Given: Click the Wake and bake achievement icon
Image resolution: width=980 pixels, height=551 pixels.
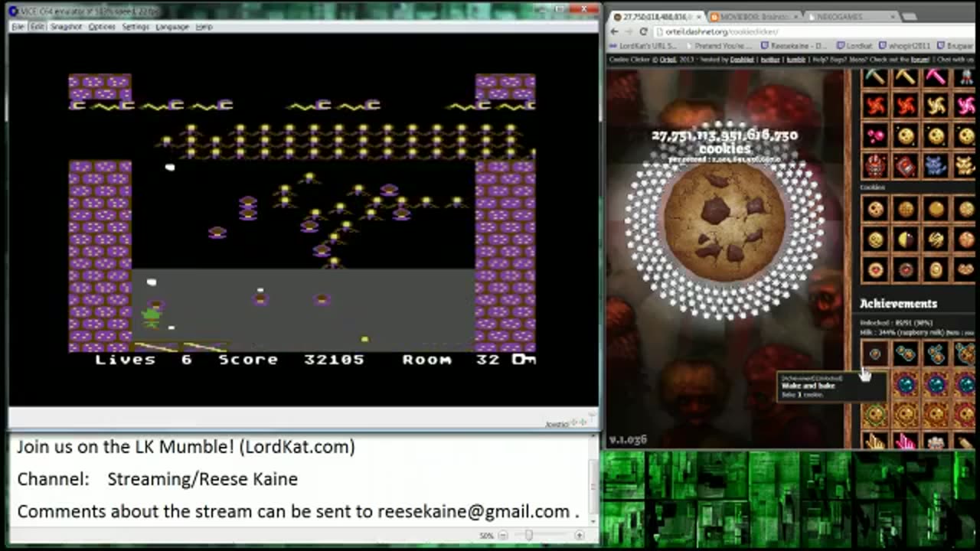Looking at the screenshot, I should [x=876, y=354].
